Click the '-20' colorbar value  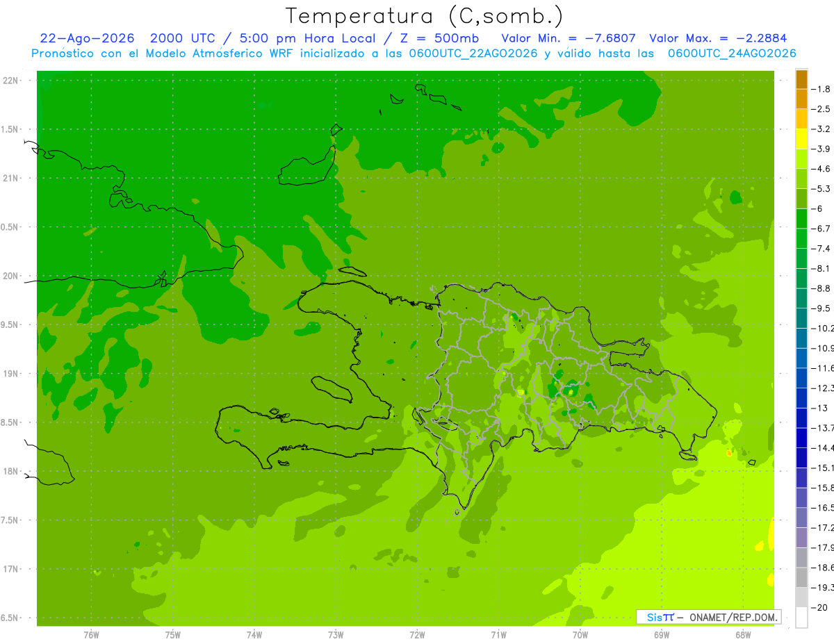coord(820,607)
